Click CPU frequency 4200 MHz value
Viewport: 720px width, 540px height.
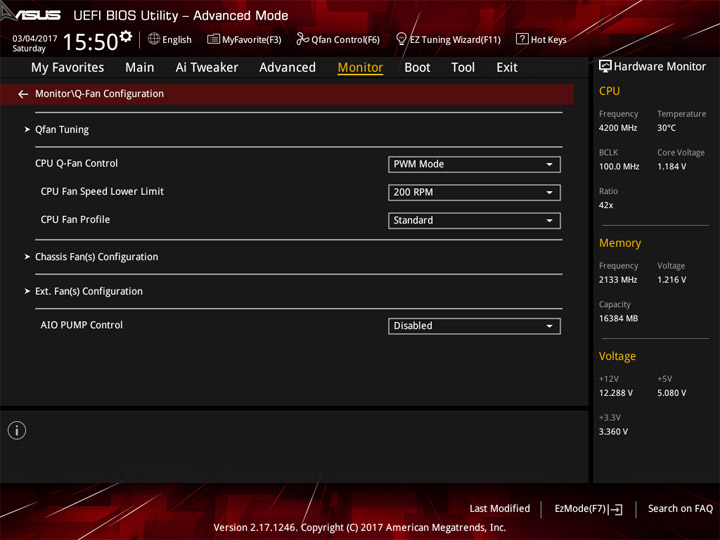coord(618,128)
